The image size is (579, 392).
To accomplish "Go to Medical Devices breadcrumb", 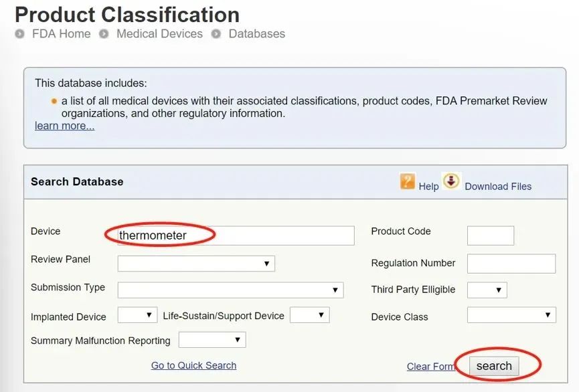I will coord(159,33).
